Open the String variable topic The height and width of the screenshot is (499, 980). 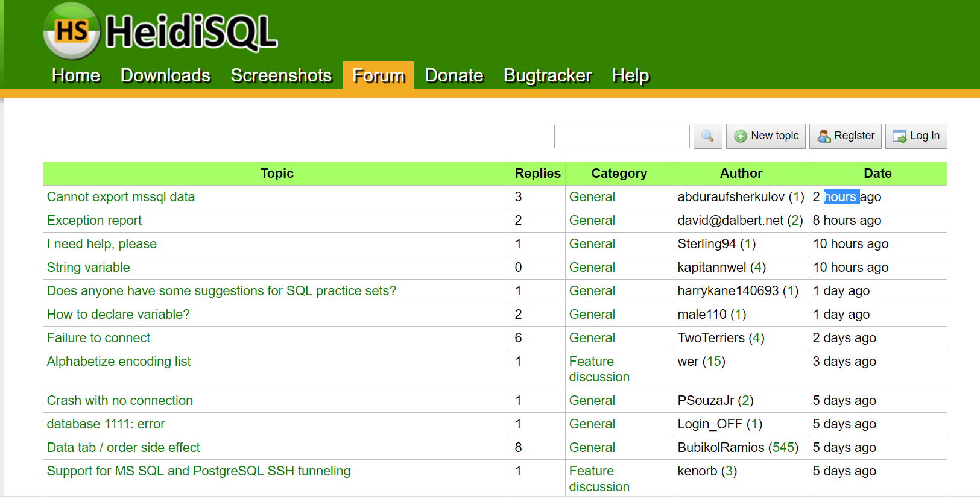coord(89,268)
